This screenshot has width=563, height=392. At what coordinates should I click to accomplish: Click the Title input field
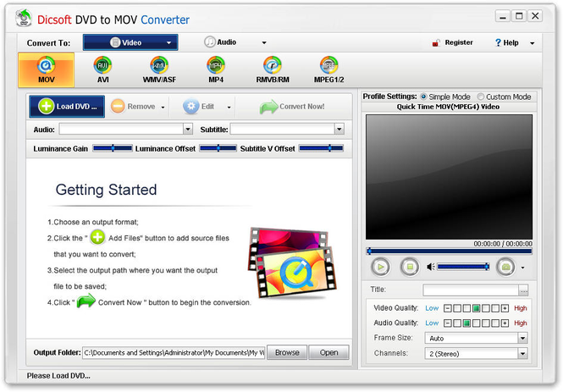pyautogui.click(x=471, y=290)
